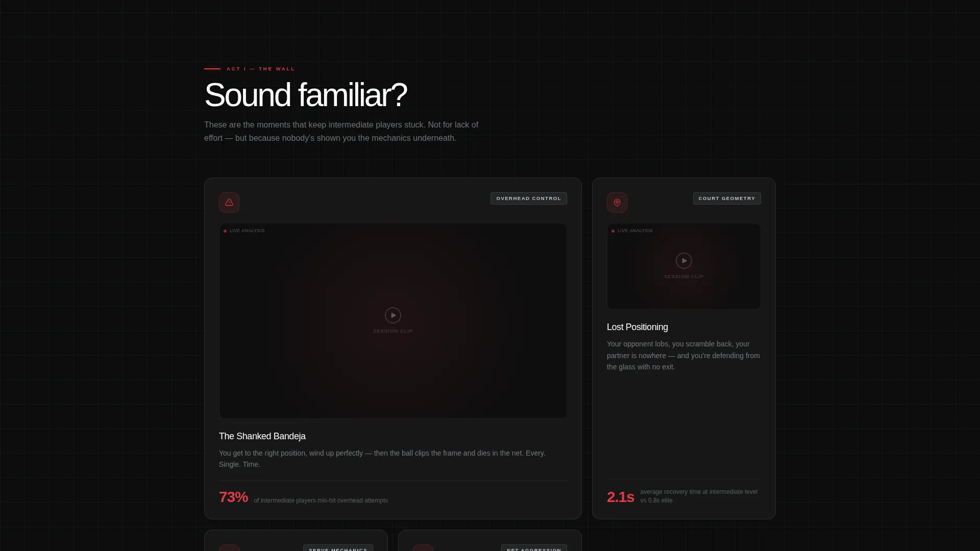Click the Act I — The Wall label

[261, 69]
